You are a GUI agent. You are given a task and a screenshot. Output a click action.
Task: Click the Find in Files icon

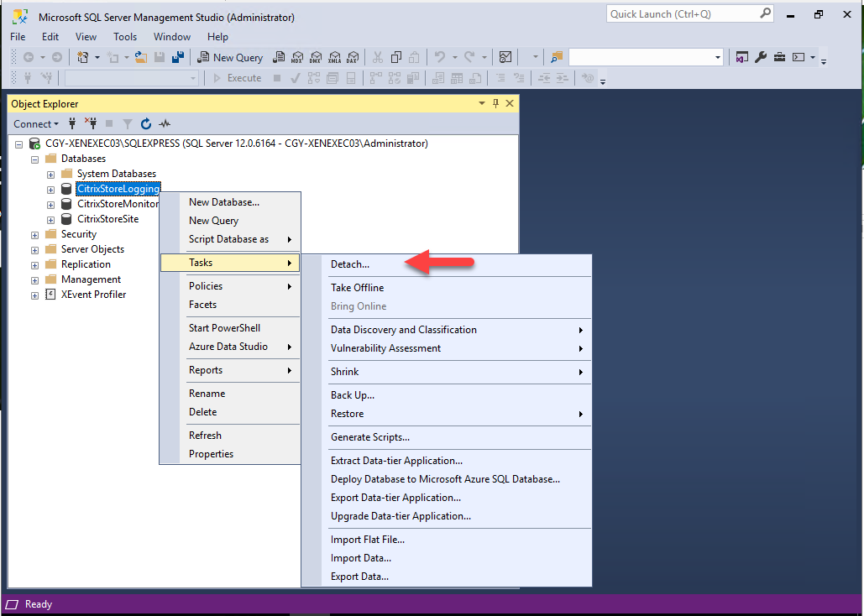(x=557, y=57)
